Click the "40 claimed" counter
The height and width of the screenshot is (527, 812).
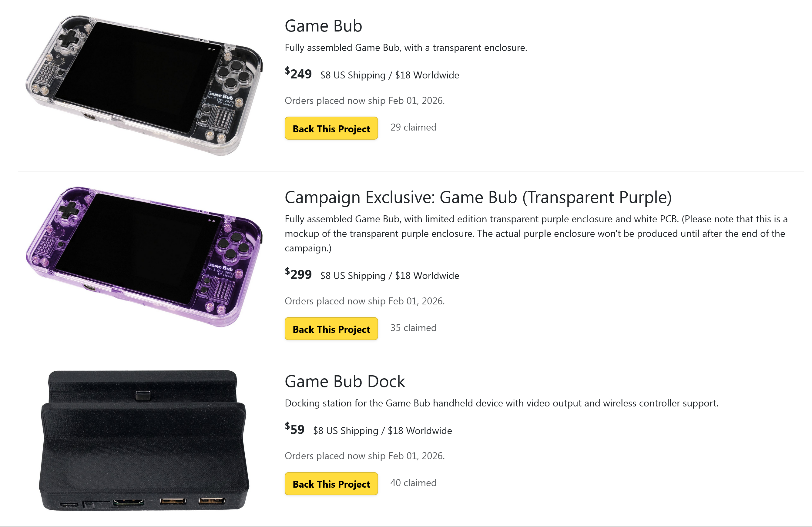coord(413,483)
